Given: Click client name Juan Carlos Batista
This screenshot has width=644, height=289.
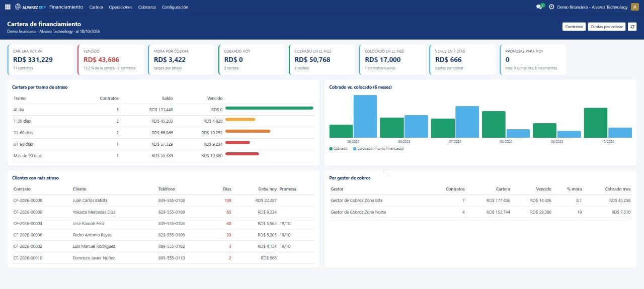Looking at the screenshot, I should (90, 201).
